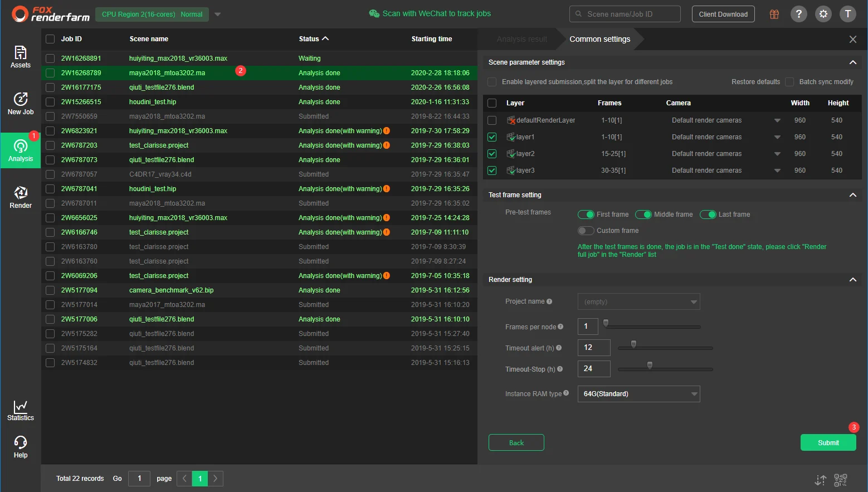Click the Frames per node slider handle
Screen dimensions: 868x492
tap(606, 323)
